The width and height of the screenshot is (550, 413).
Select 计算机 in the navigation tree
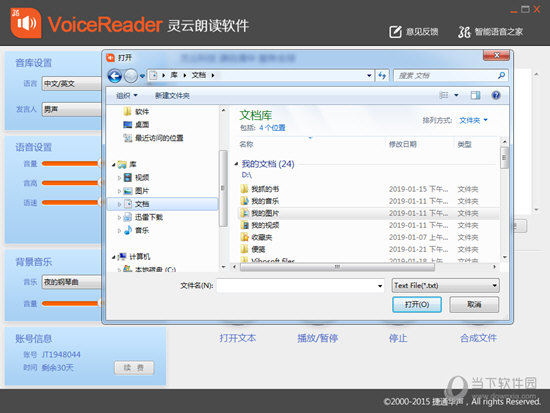click(x=134, y=257)
